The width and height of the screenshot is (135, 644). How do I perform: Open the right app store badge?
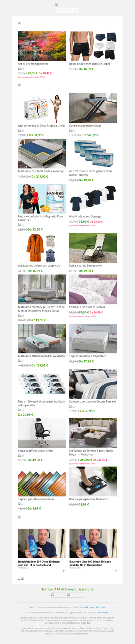pos(76,595)
